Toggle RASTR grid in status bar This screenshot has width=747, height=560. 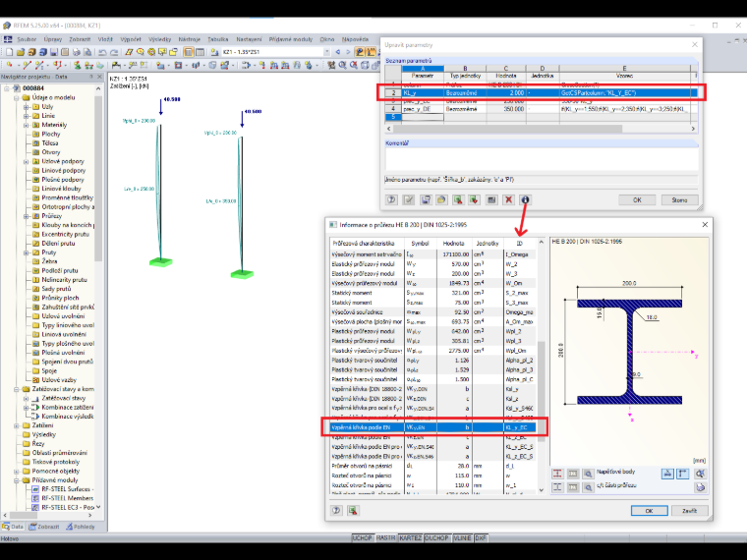click(385, 538)
